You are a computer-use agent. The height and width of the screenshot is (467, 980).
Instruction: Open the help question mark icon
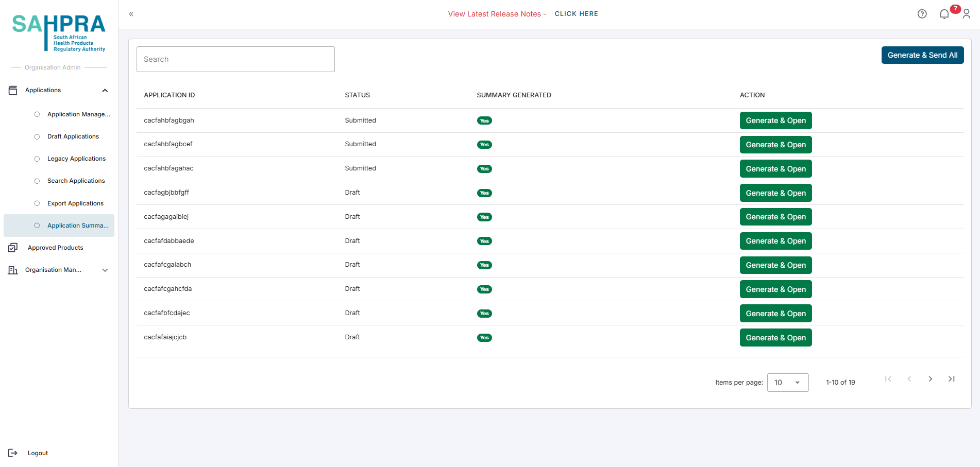(x=922, y=14)
